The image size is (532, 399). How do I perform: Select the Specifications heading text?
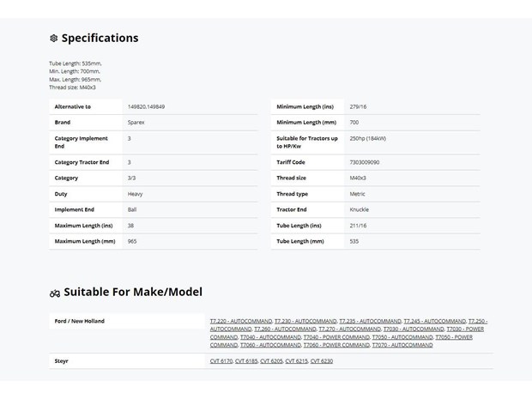point(100,38)
